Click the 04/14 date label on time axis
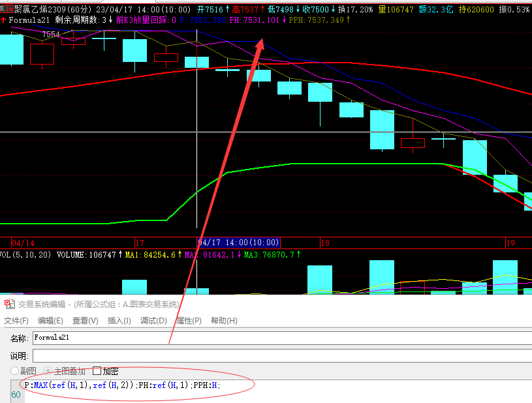This screenshot has width=532, height=403. [23, 243]
